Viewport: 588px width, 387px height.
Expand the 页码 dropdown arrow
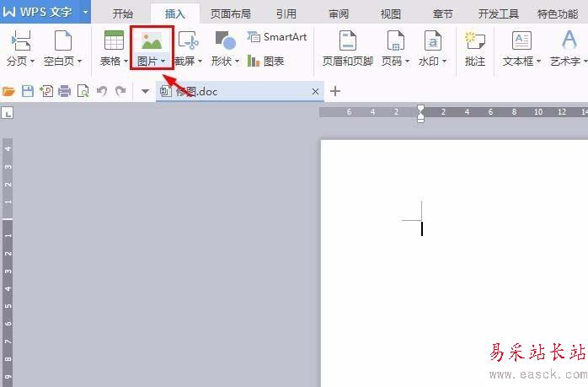click(407, 62)
